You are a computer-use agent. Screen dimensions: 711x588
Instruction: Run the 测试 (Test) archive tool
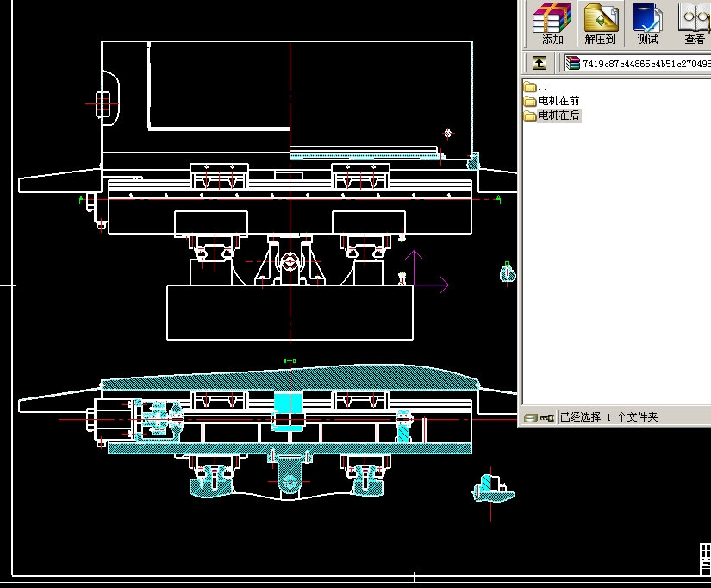pyautogui.click(x=647, y=23)
